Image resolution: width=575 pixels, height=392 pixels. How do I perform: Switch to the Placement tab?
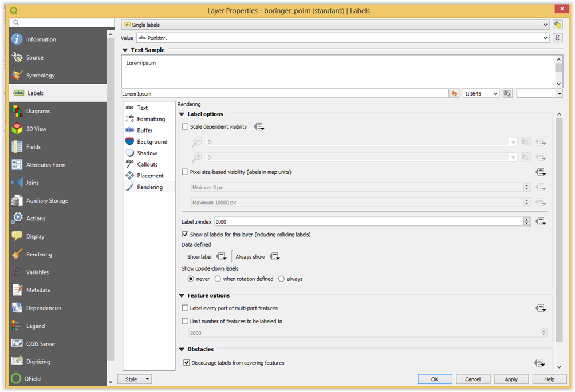(x=149, y=176)
